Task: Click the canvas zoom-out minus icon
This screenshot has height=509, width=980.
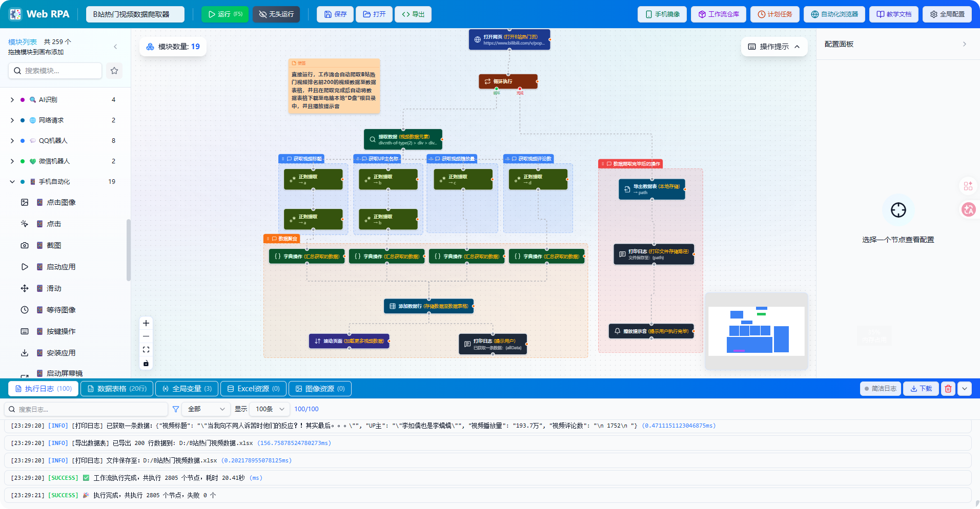Action: click(146, 336)
